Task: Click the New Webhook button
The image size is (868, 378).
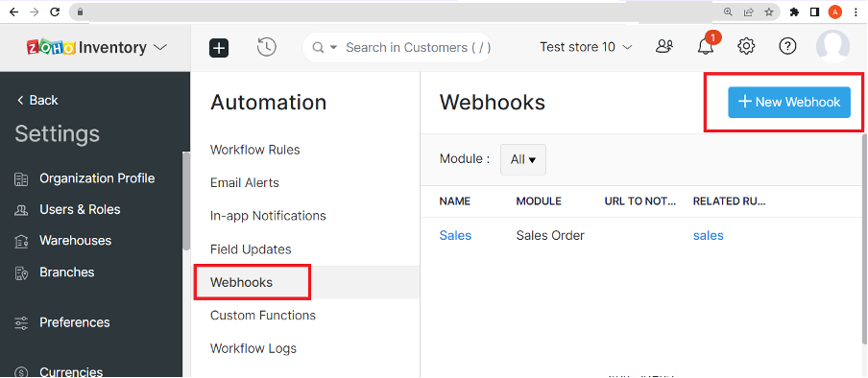Action: coord(789,102)
